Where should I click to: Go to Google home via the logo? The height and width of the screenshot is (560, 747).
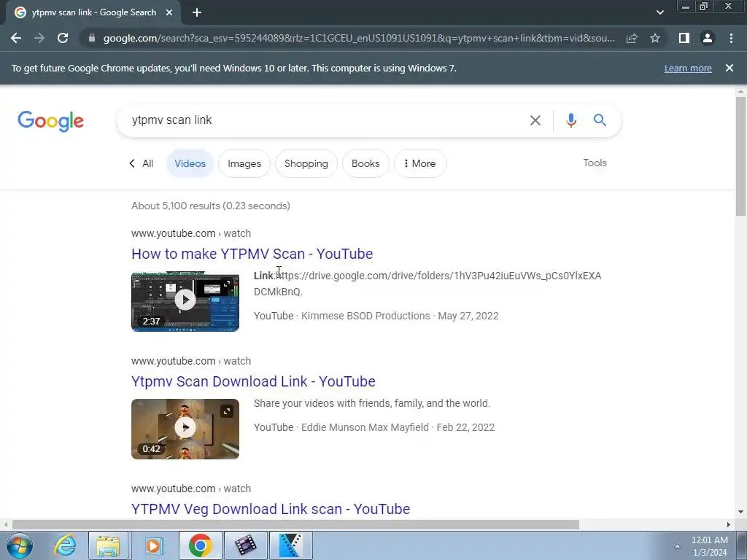[x=50, y=121]
